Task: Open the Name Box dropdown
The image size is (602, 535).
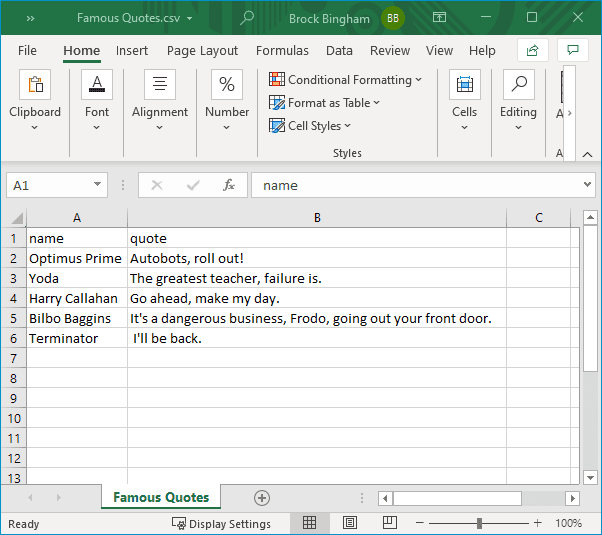Action: (x=98, y=184)
